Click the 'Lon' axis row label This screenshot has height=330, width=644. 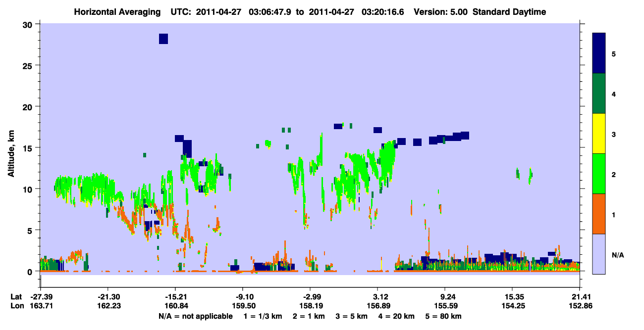point(17,306)
